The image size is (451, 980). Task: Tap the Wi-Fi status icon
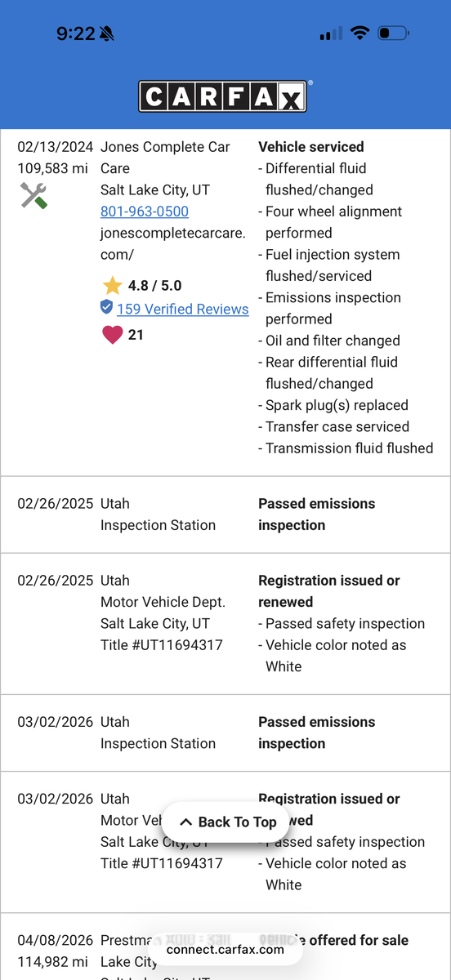pyautogui.click(x=359, y=33)
